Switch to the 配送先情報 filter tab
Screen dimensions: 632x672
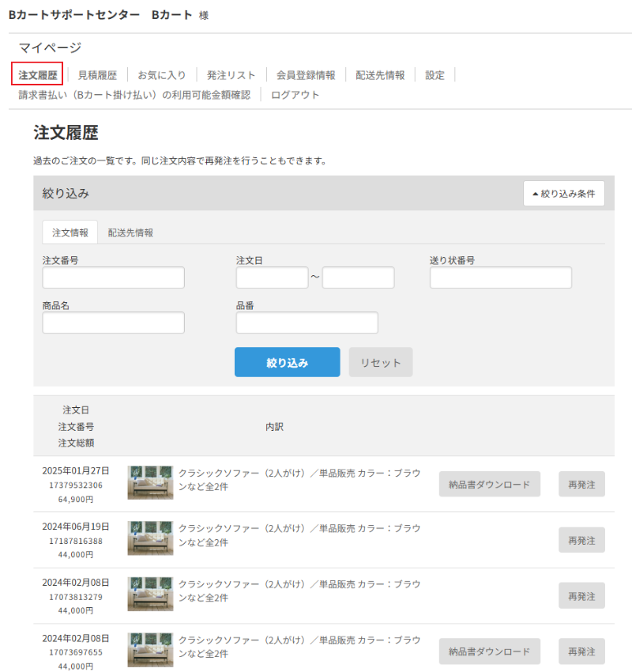point(130,232)
